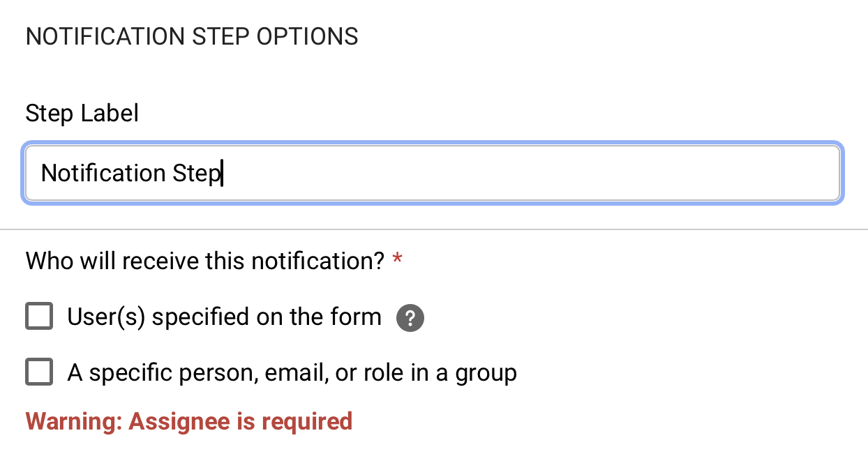Click the Step Label field label
Viewport: 868px width, 463px height.
point(82,112)
